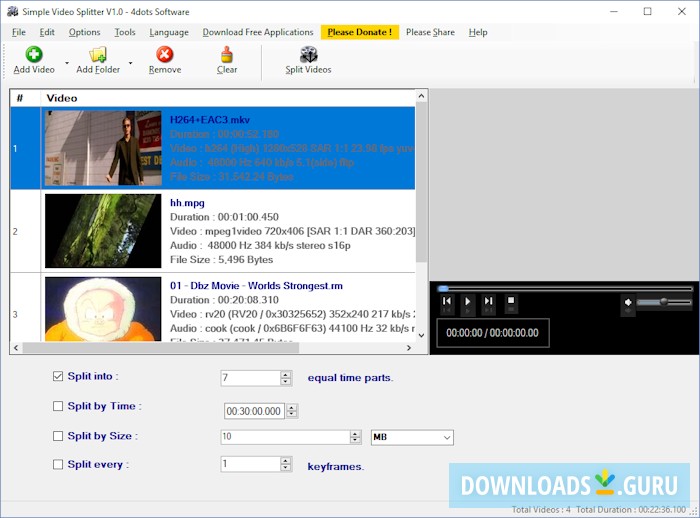Clear the video list with Clear icon
Viewport: 700px width, 518px height.
[x=227, y=55]
